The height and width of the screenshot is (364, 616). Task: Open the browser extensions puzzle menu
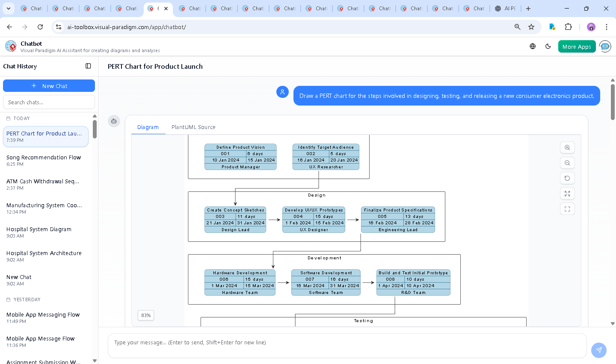568,27
